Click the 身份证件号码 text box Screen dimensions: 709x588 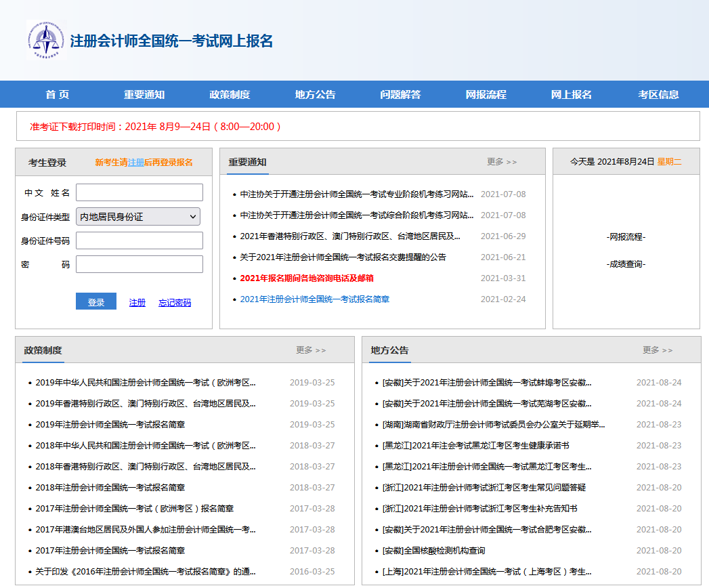[x=139, y=240]
